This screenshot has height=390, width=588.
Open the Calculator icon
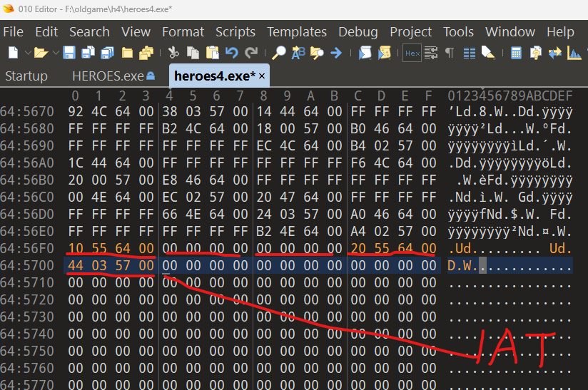coord(517,53)
